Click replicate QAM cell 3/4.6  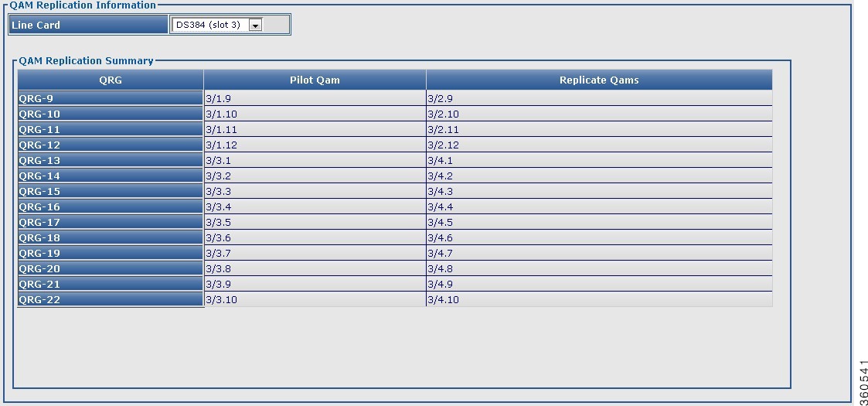click(599, 238)
